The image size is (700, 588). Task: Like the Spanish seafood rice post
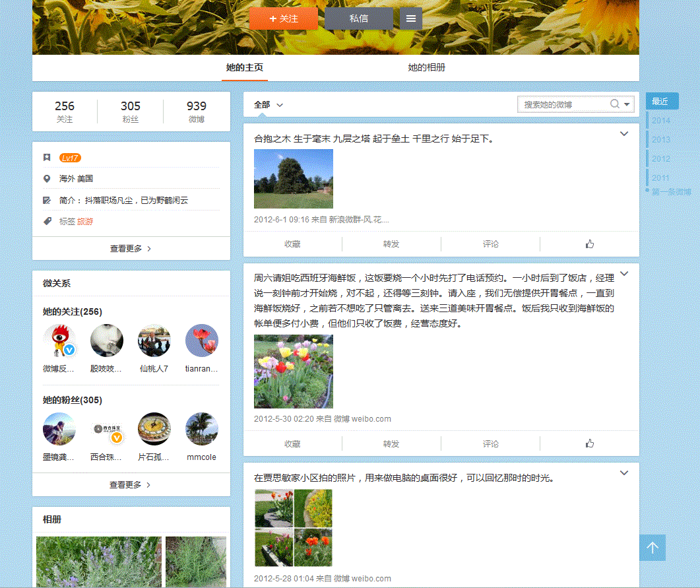coord(589,443)
